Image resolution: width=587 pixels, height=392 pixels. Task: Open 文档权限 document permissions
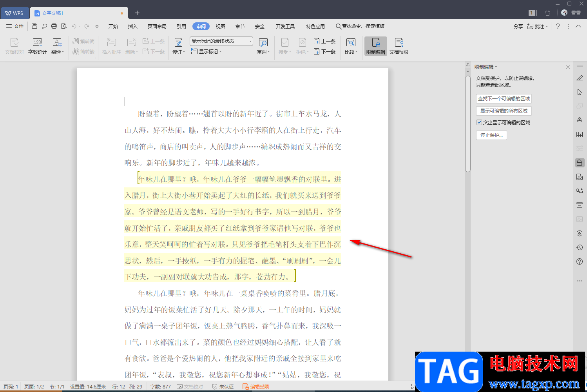[x=399, y=46]
